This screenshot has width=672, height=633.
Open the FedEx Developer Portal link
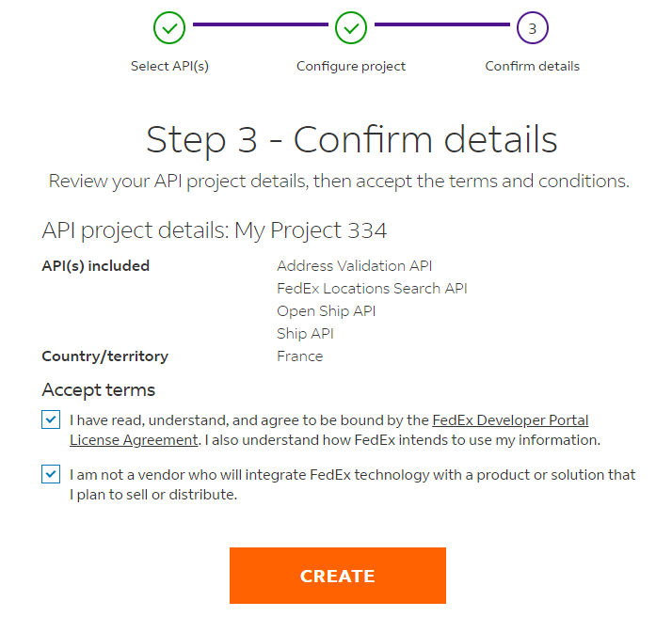point(510,420)
